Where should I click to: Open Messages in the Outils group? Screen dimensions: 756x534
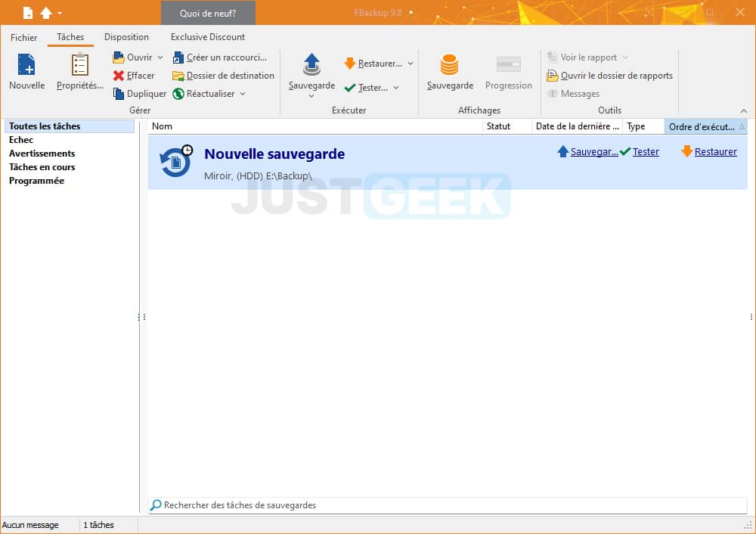point(573,94)
